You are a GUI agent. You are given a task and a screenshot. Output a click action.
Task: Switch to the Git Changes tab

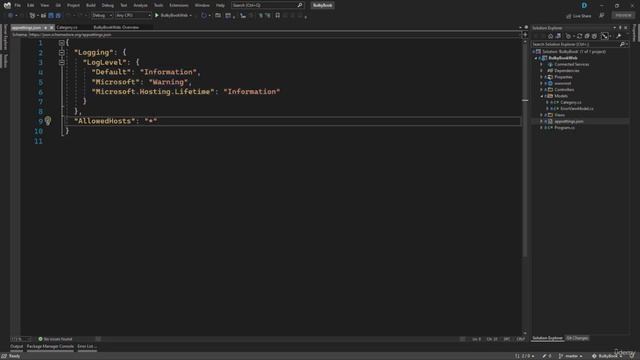pyautogui.click(x=577, y=338)
